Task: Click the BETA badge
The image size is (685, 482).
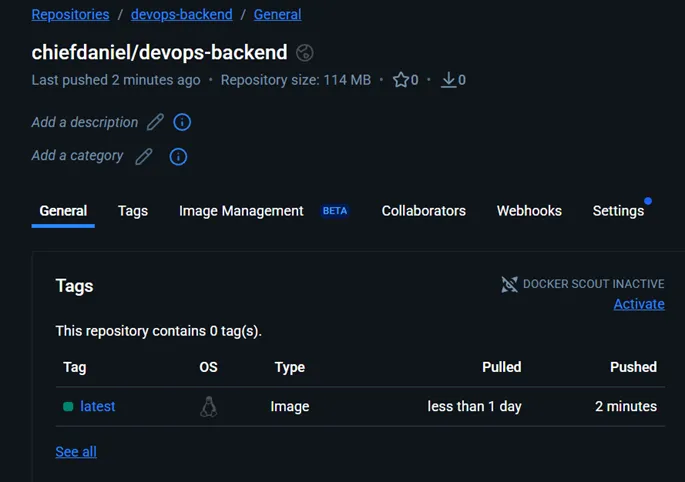Action: point(335,211)
